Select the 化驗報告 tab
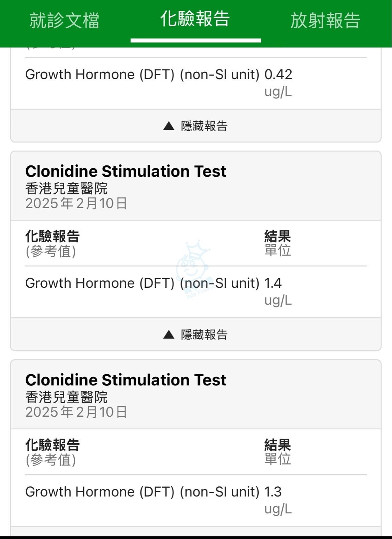 (195, 19)
